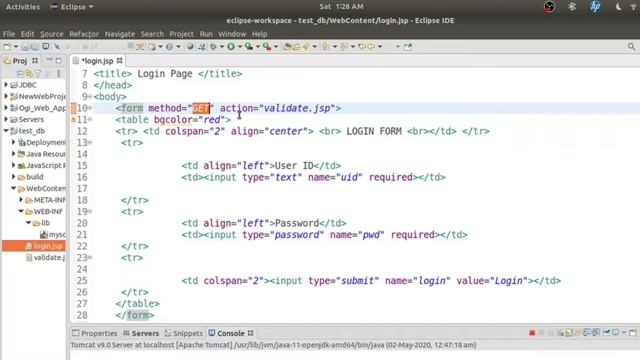Open the Source menu
Image resolution: width=640 pixels, height=360 pixels.
[x=52, y=34]
